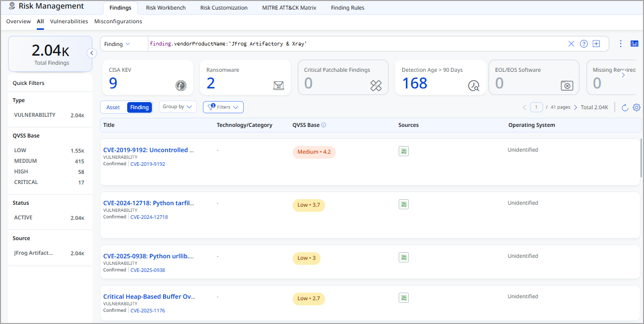Screen dimensions: 644x324
Task: Click JFrog source icon for CVE-2019-9192
Action: [x=404, y=151]
